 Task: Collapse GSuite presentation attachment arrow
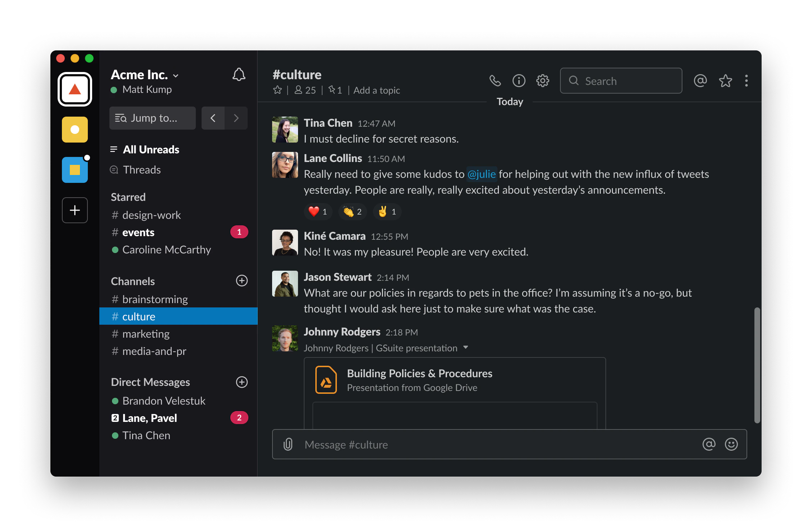[x=466, y=347]
